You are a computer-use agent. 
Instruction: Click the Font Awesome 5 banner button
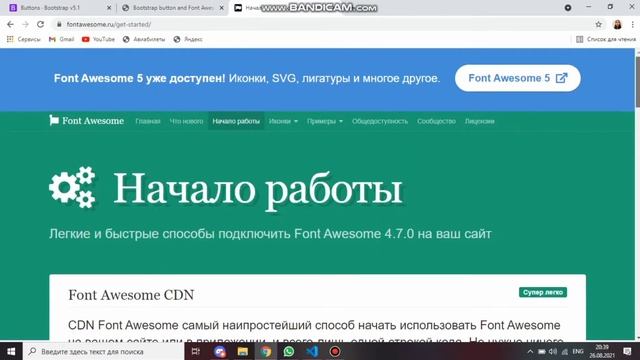point(518,78)
